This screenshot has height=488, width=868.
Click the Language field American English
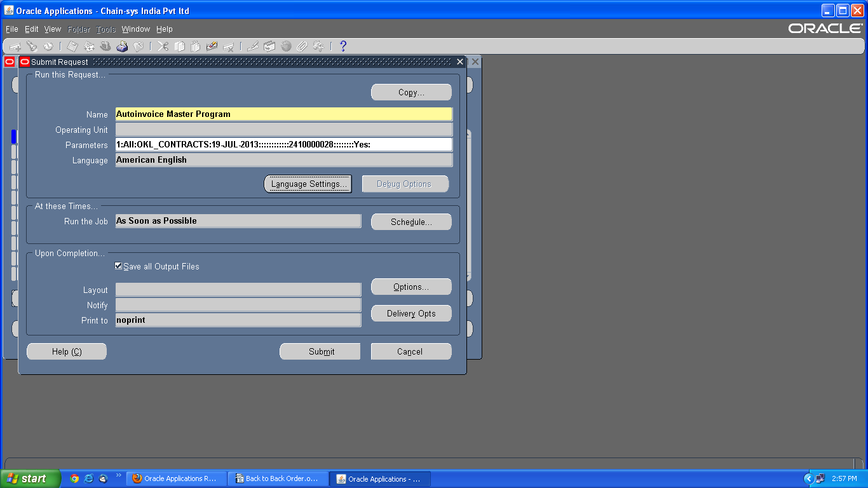click(283, 160)
